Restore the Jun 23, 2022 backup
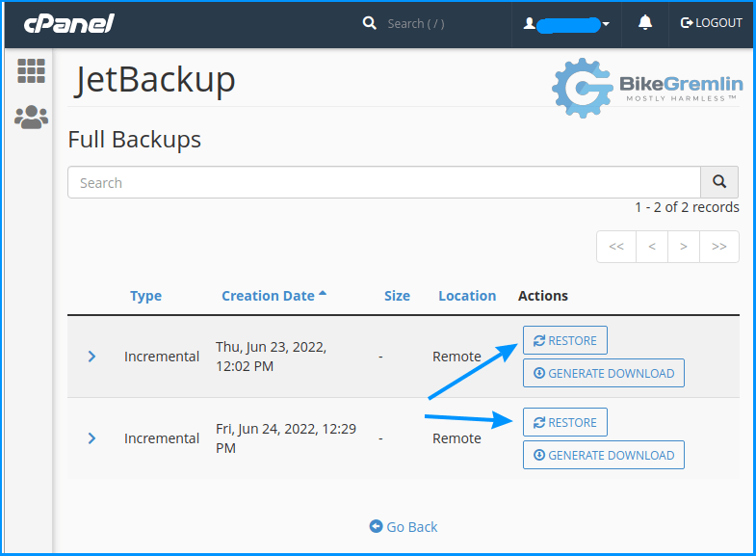This screenshot has width=756, height=556. tap(565, 340)
